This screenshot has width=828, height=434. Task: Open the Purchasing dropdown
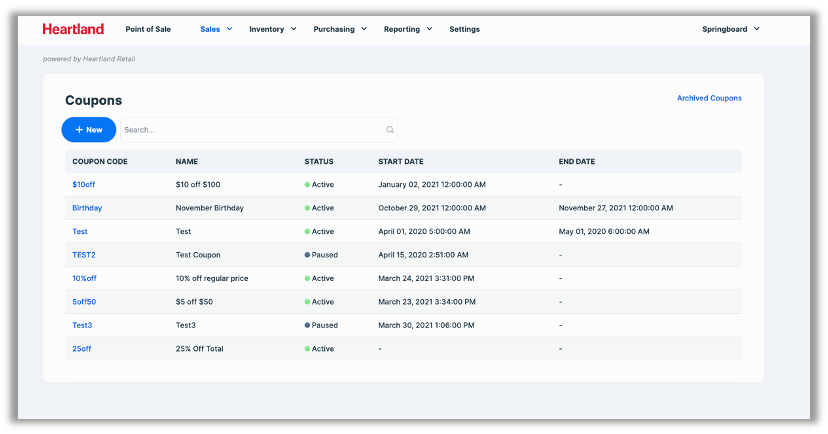point(340,29)
